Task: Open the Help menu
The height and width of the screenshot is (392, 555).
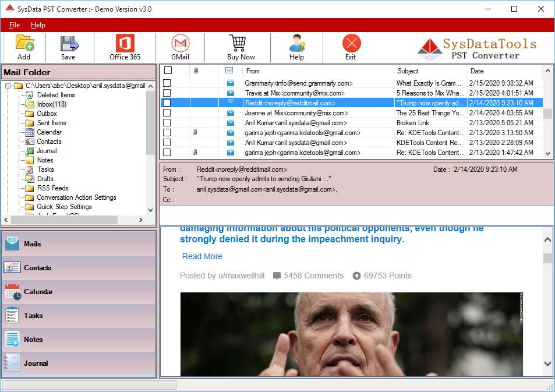Action: pos(38,25)
